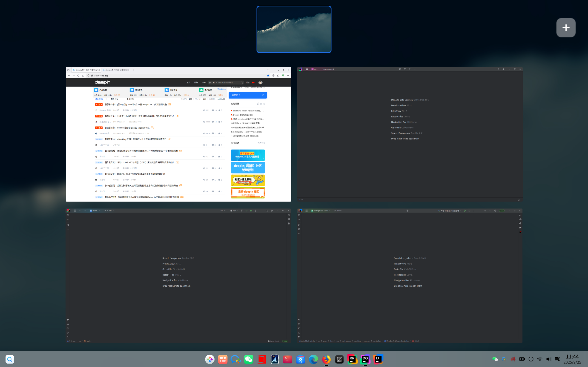Select the mountain wallpaper workspace thumbnail

[294, 29]
